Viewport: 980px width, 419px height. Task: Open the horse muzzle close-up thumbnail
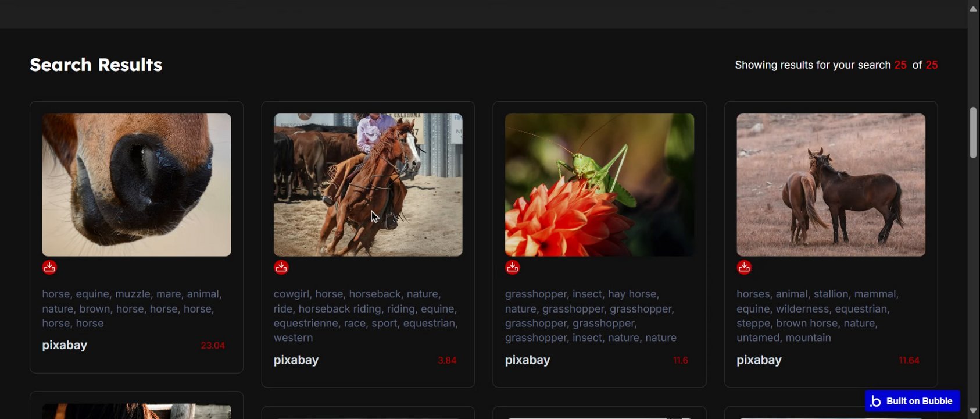coord(137,184)
